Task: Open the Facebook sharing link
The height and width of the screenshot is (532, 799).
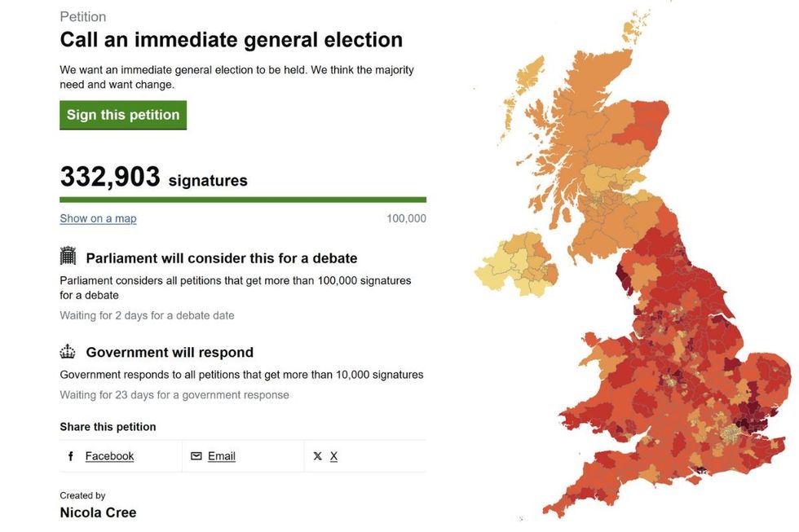Action: 109,456
